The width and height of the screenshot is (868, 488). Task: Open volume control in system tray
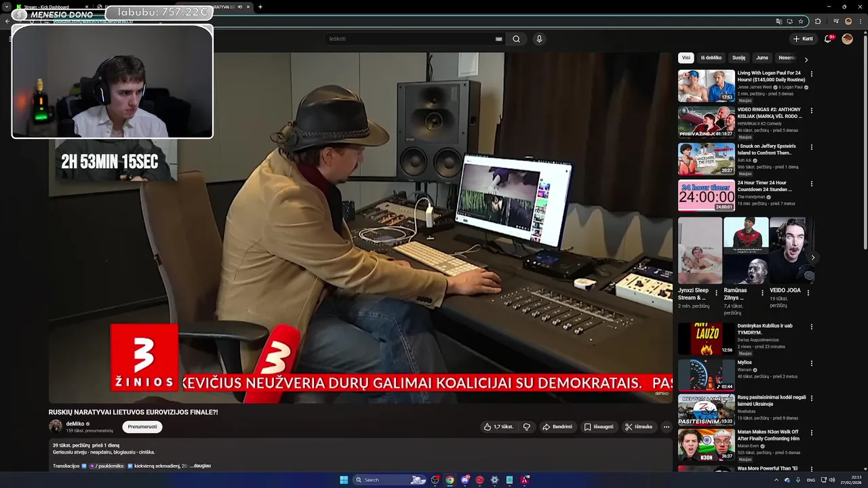[832, 480]
